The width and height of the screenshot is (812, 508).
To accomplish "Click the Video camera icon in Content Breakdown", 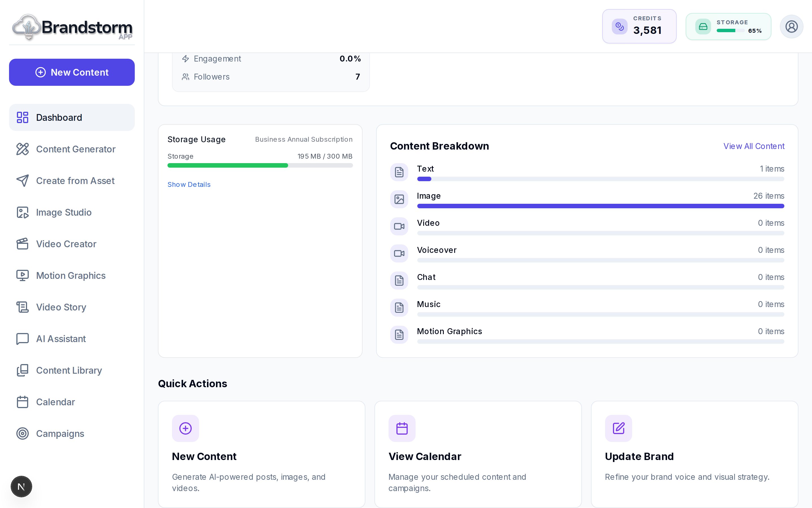I will click(399, 226).
